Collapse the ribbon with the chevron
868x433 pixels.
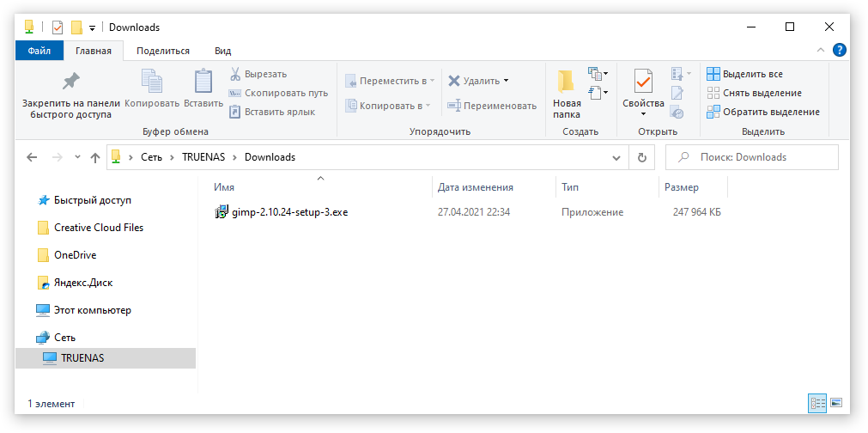point(821,51)
